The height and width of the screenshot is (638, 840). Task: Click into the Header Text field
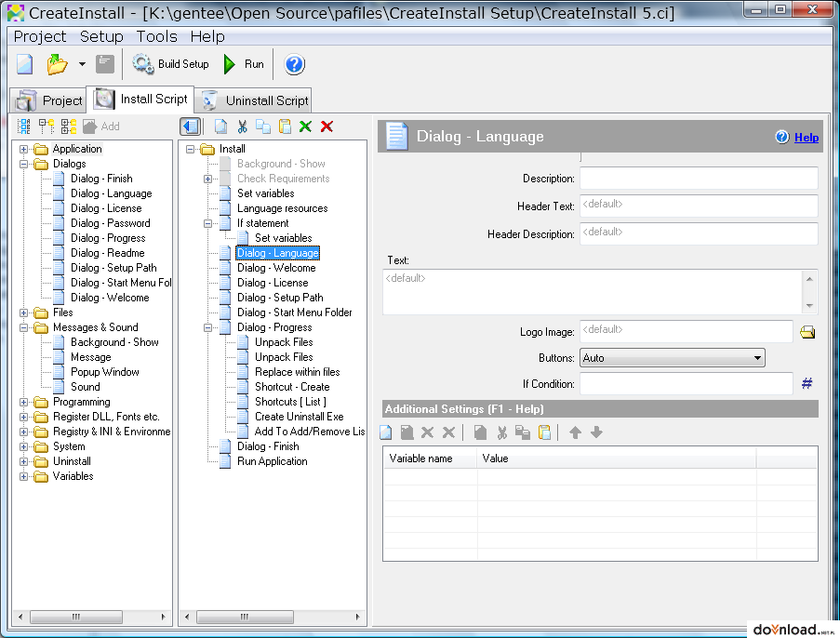click(x=699, y=206)
